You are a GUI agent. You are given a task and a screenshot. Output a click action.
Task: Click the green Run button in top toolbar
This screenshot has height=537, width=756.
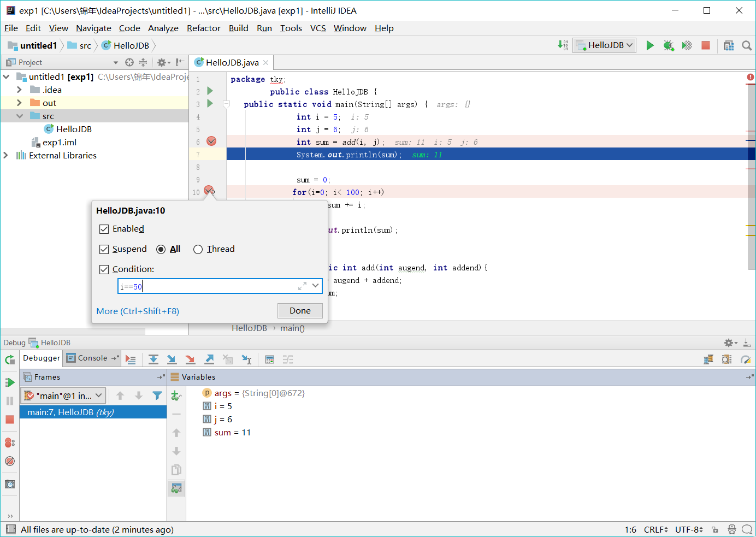click(649, 45)
